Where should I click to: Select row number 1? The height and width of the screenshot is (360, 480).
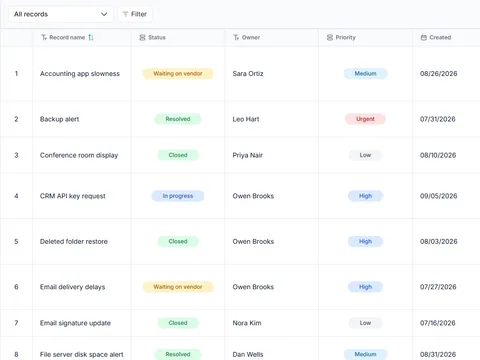(16, 74)
